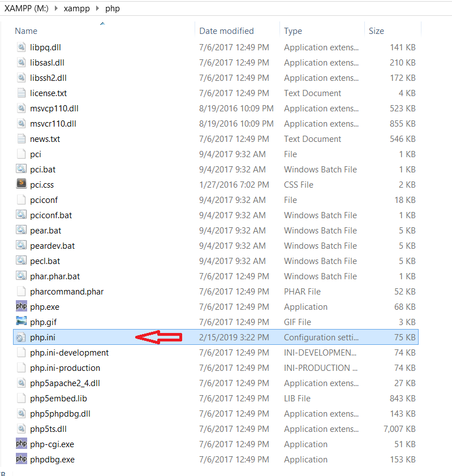Click the php segment of the breadcrumb
This screenshot has height=476, width=452.
113,8
